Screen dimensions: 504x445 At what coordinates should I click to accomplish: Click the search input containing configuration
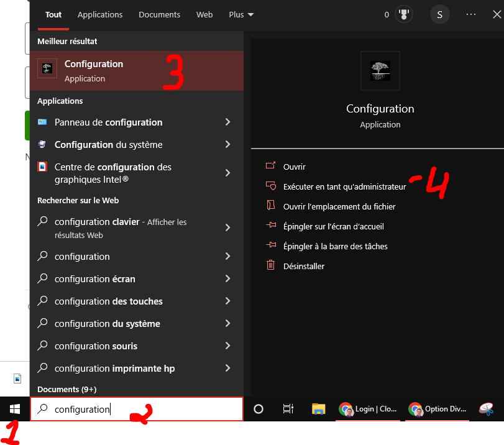(x=137, y=409)
